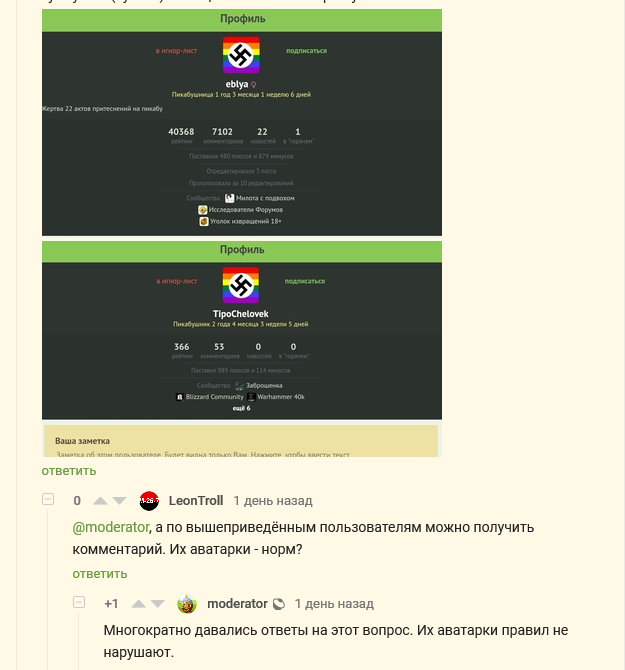The width and height of the screenshot is (625, 670).
Task: Collapse the moderator's reply
Action: [x=79, y=602]
